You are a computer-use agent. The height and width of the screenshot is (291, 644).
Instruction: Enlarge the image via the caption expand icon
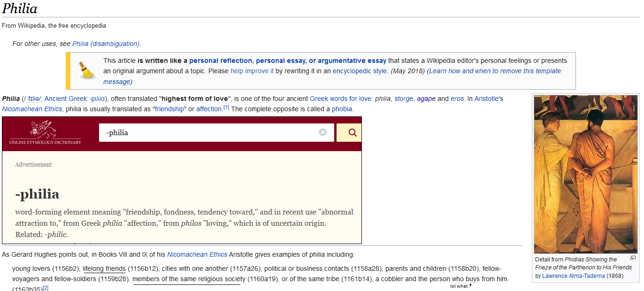tap(633, 258)
